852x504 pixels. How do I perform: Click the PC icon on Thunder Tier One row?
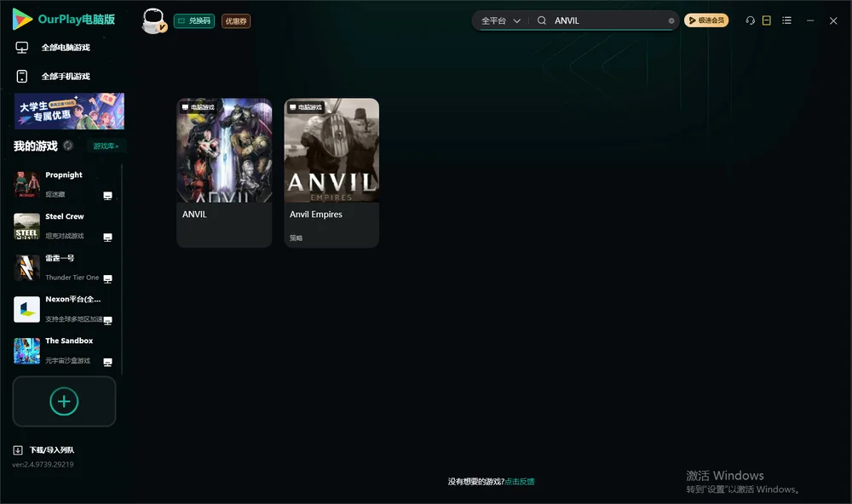click(107, 278)
